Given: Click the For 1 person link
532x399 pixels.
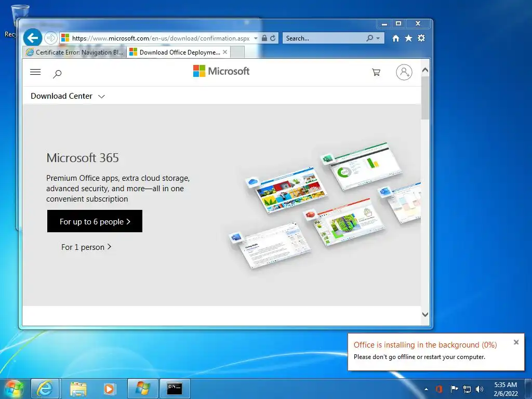Looking at the screenshot, I should [86, 247].
